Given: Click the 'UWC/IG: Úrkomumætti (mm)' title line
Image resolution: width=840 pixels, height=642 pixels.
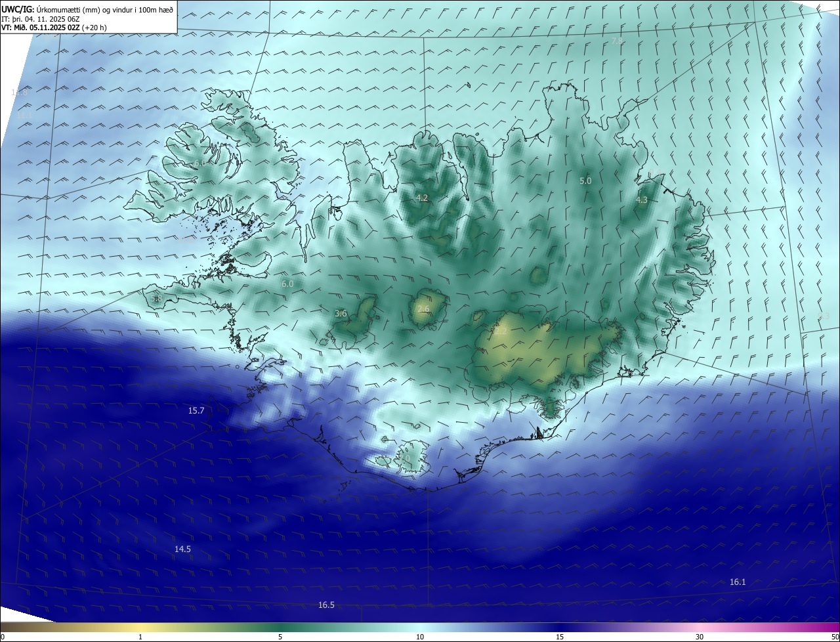Looking at the screenshot, I should click(87, 9).
